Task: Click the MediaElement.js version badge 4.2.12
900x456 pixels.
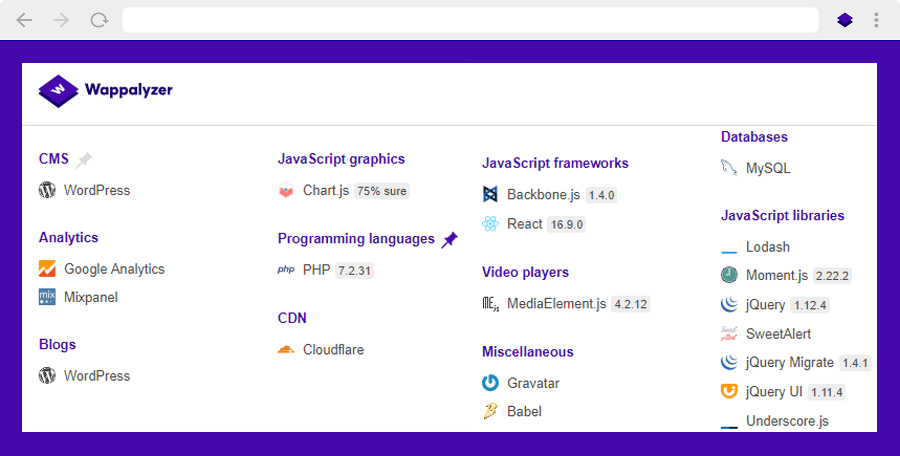Action: point(631,304)
